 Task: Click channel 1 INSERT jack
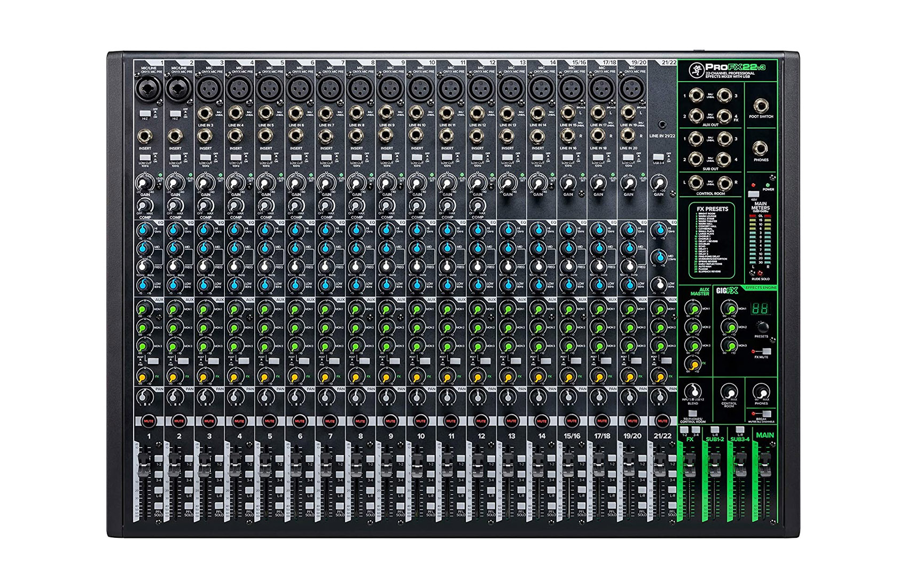click(145, 136)
